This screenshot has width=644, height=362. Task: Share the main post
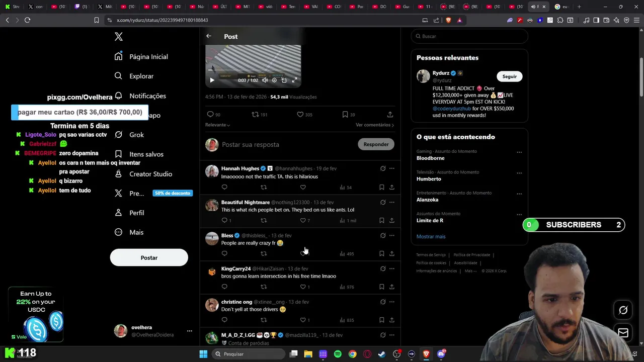click(x=390, y=114)
